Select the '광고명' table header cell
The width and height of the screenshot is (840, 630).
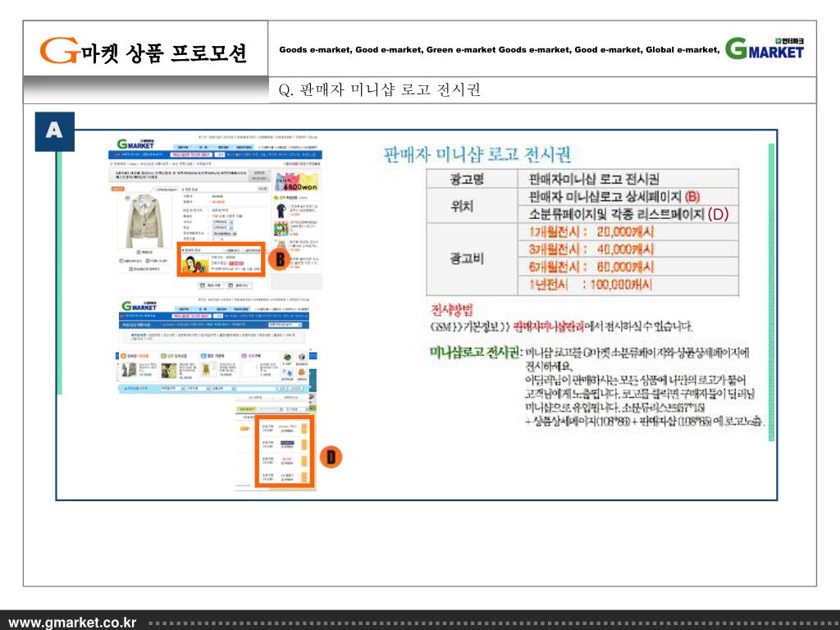pos(472,179)
